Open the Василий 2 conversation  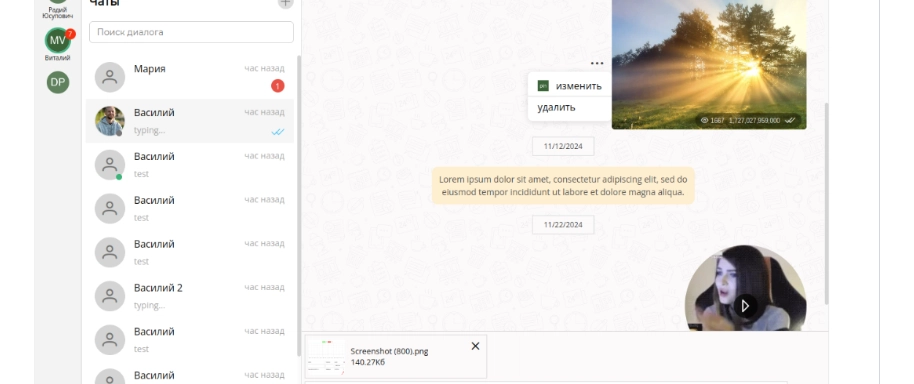[x=190, y=296]
